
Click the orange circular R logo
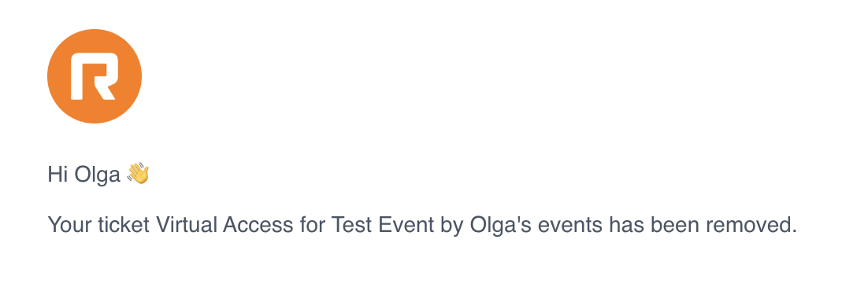(95, 76)
